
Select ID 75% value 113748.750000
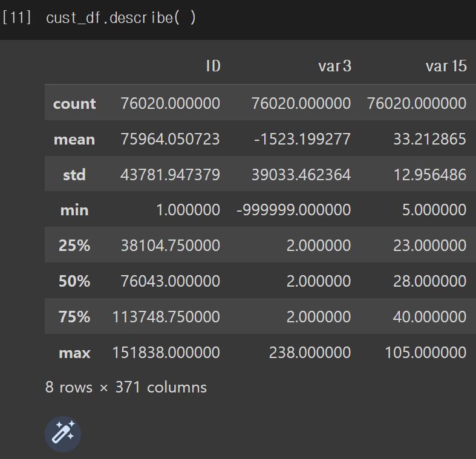[x=166, y=317]
